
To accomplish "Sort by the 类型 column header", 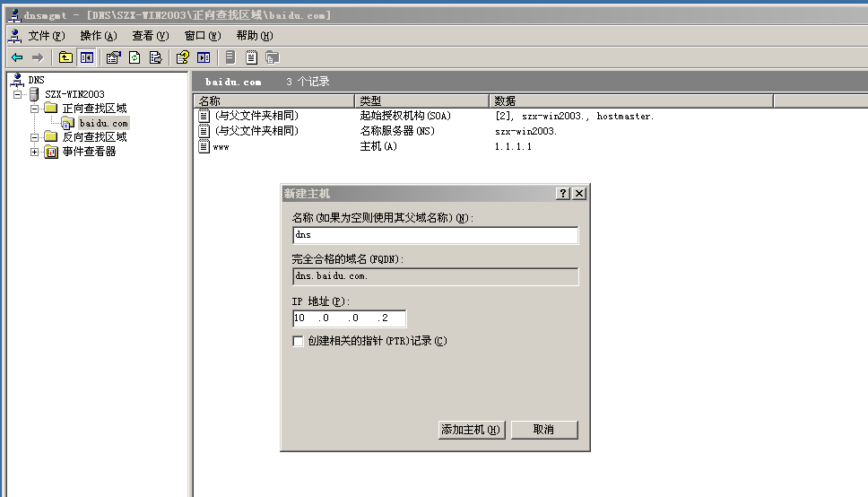I will coord(421,100).
